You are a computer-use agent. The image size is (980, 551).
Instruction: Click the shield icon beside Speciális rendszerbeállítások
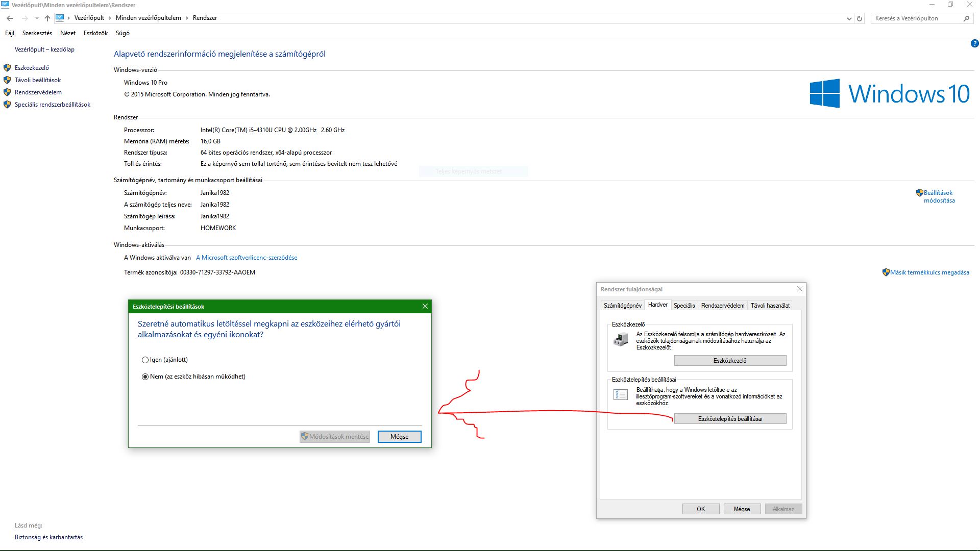pos(7,105)
